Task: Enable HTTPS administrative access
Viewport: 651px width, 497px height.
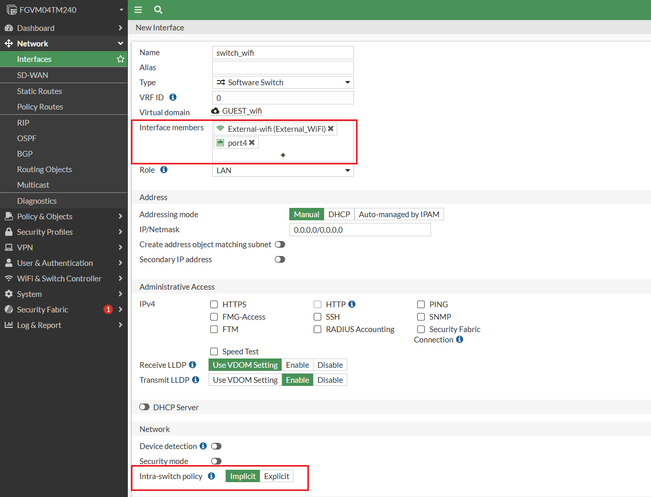Action: [x=214, y=304]
